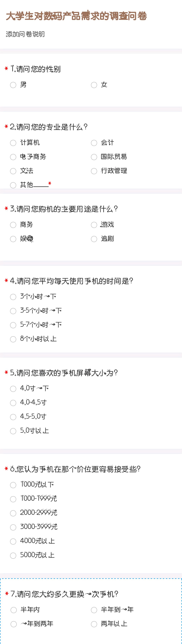
Task: Choose 电子商务 as your major
Action: click(13, 157)
